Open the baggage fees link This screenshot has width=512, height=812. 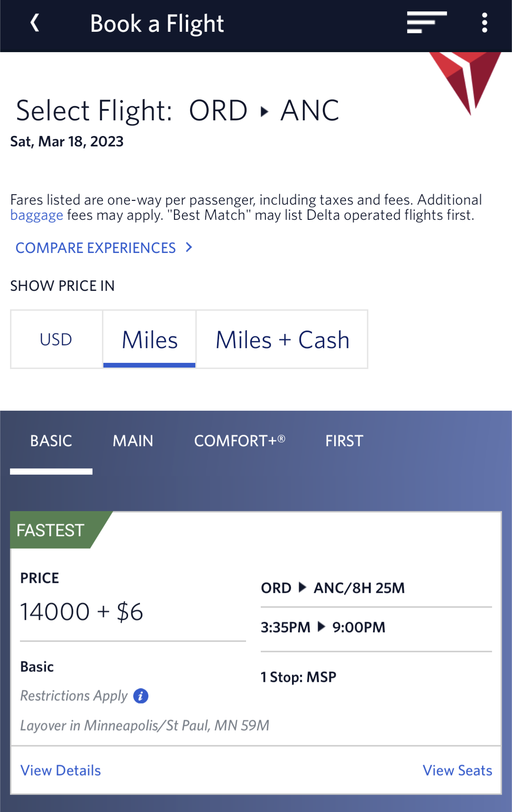(37, 215)
